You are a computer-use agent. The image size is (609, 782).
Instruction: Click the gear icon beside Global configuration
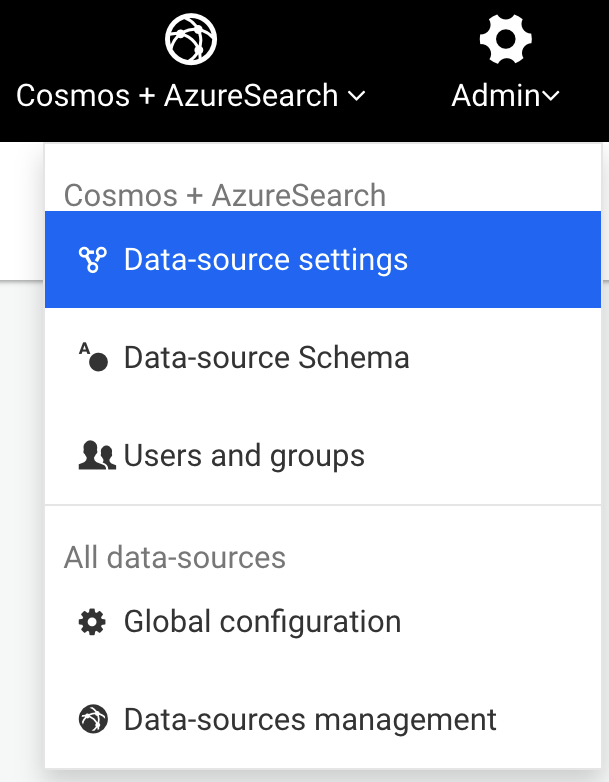[x=92, y=622]
